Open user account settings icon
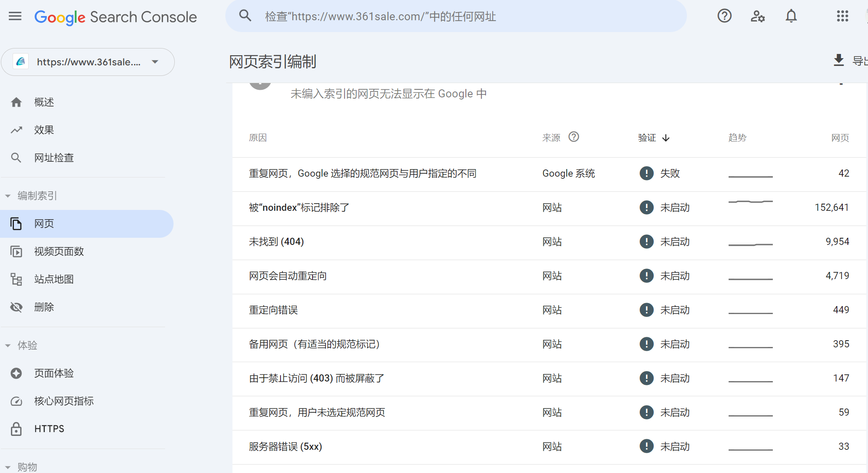This screenshot has width=868, height=473. [x=758, y=16]
